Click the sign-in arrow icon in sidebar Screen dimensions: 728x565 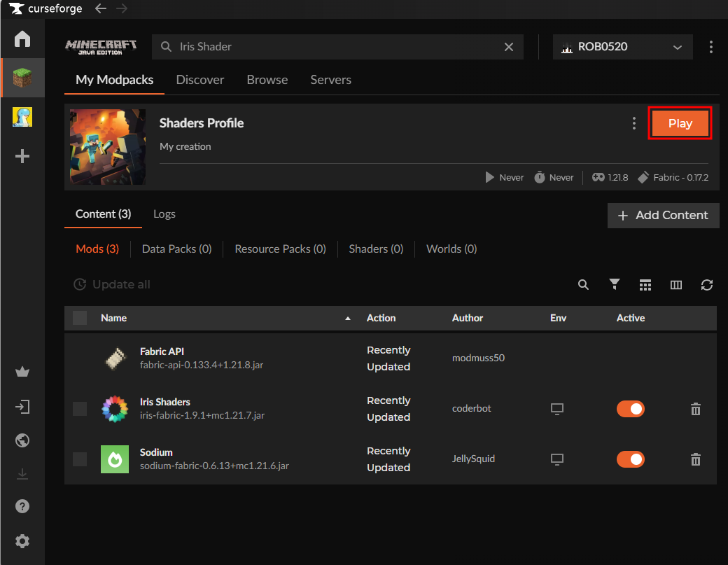click(x=22, y=407)
